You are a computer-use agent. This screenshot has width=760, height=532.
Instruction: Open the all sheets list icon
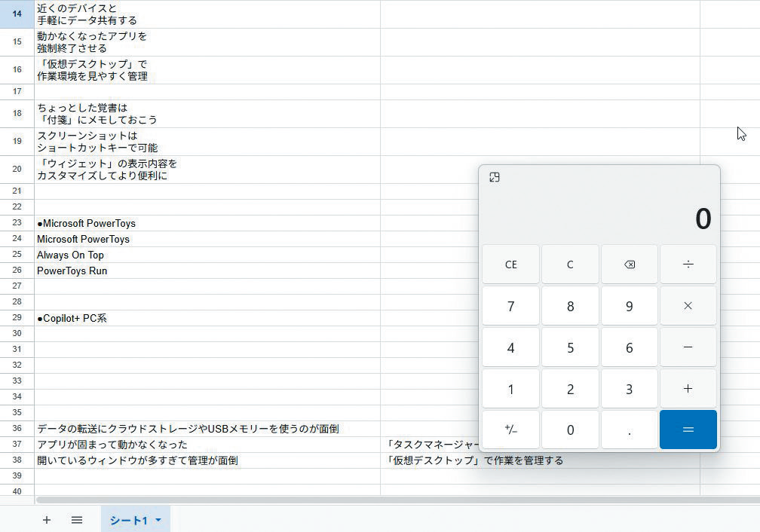[76, 520]
